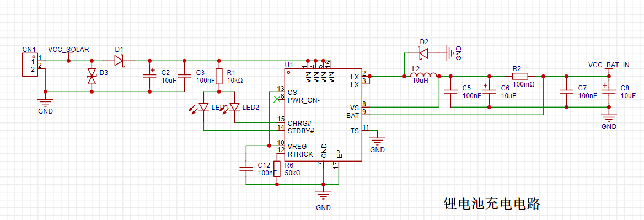
Task: Click the D1 Schottky diode symbol
Action: point(119,61)
